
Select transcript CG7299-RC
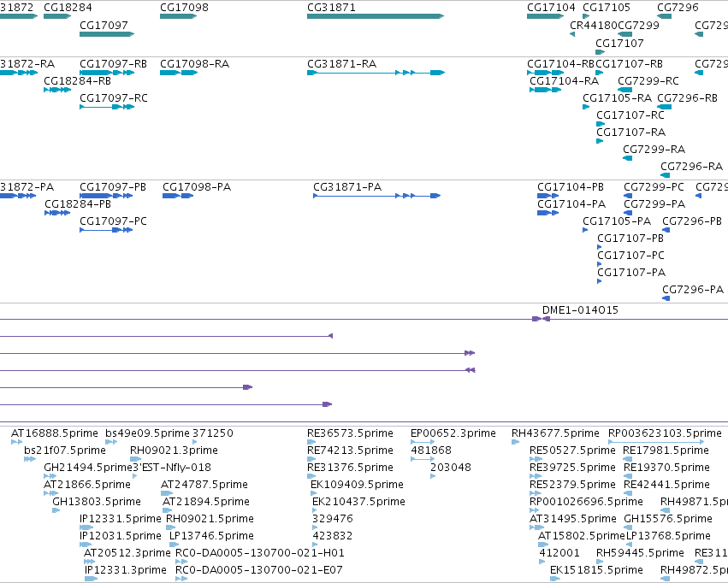coord(625,90)
